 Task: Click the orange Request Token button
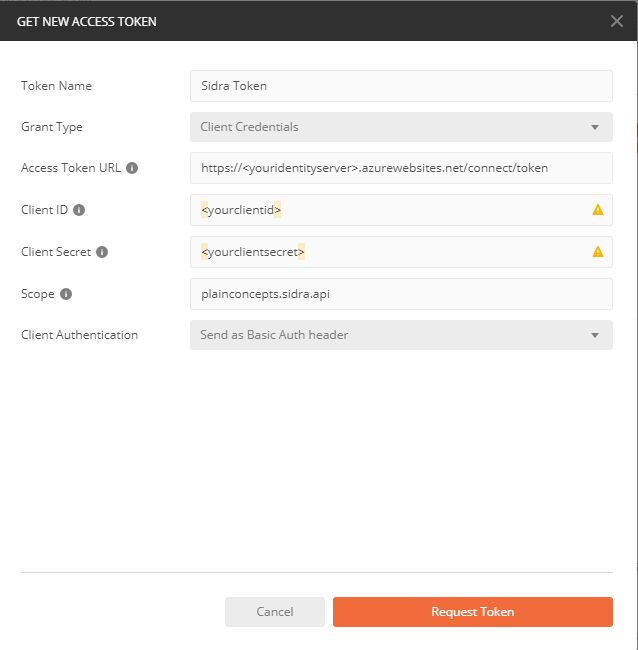(x=472, y=612)
